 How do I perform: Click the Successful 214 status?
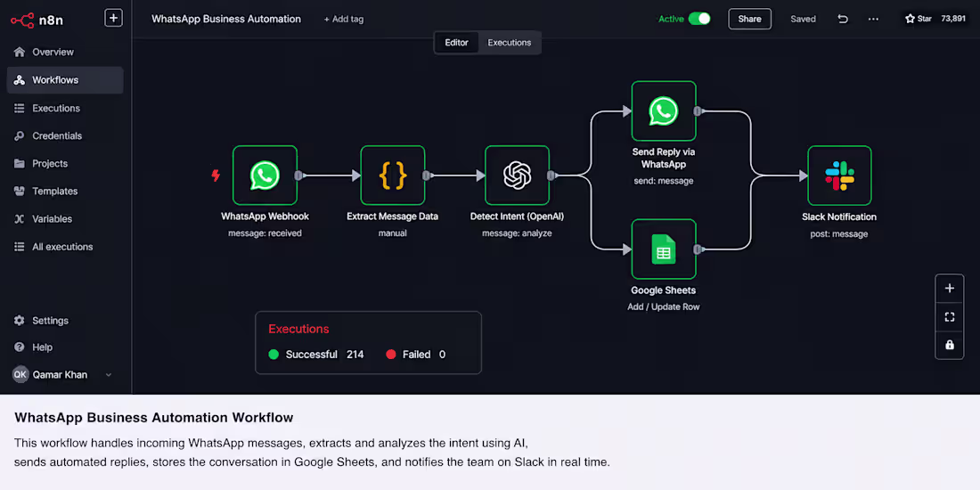tap(316, 355)
